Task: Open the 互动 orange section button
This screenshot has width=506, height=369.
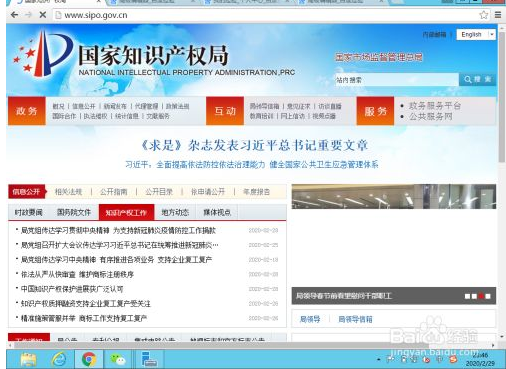Action: point(225,111)
